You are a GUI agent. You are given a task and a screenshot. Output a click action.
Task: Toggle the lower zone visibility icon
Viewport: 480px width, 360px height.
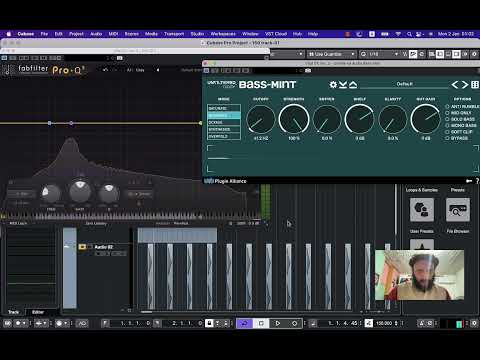point(448,54)
